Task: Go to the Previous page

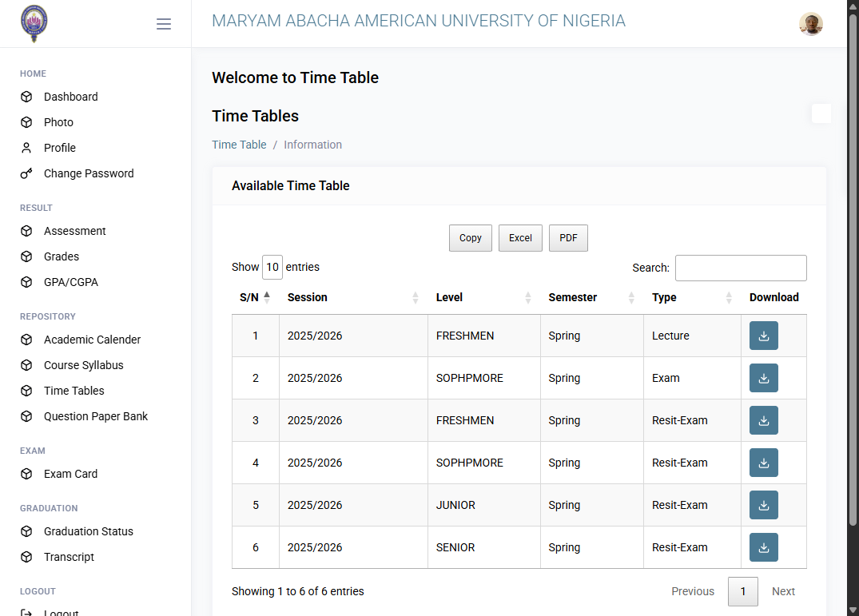Action: (x=693, y=591)
